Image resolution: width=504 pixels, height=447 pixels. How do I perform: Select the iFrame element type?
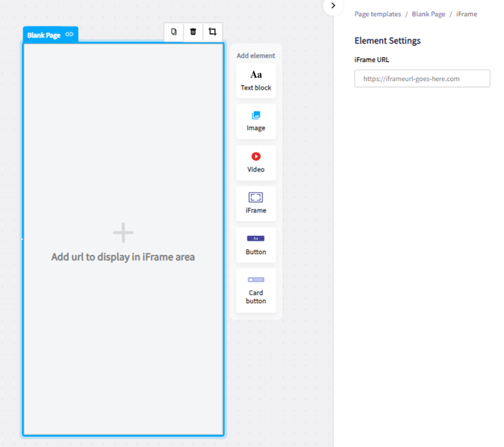pyautogui.click(x=256, y=203)
